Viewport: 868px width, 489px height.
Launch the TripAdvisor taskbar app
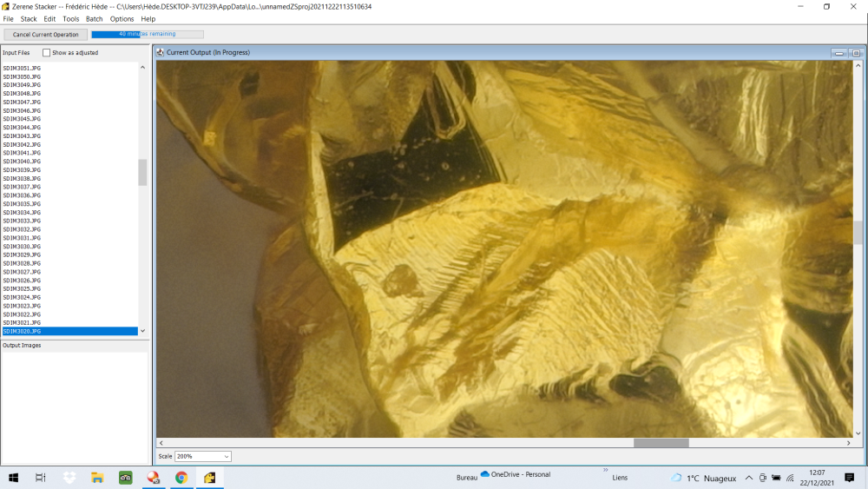[x=125, y=478]
